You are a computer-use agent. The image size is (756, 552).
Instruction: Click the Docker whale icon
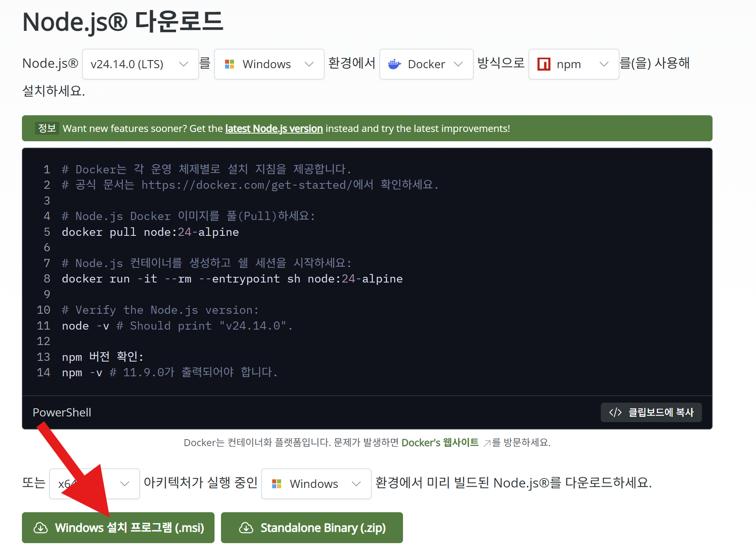click(x=394, y=64)
